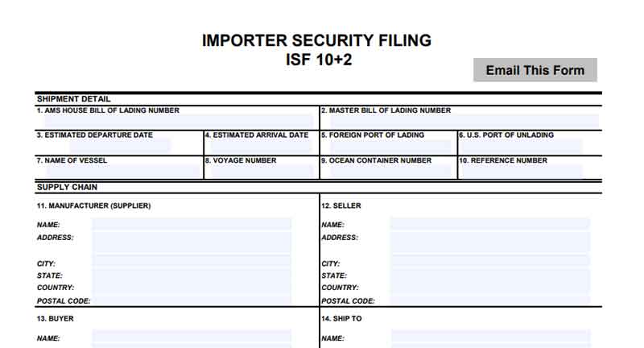Click the U.S. Port of Unlading field
This screenshot has height=348, width=644.
click(x=521, y=146)
